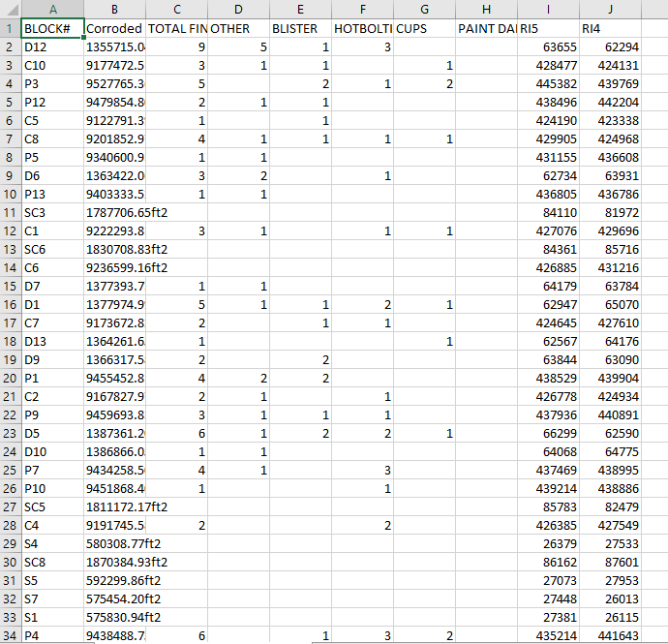Click row header 11
This screenshot has width=668, height=644.
[x=10, y=212]
